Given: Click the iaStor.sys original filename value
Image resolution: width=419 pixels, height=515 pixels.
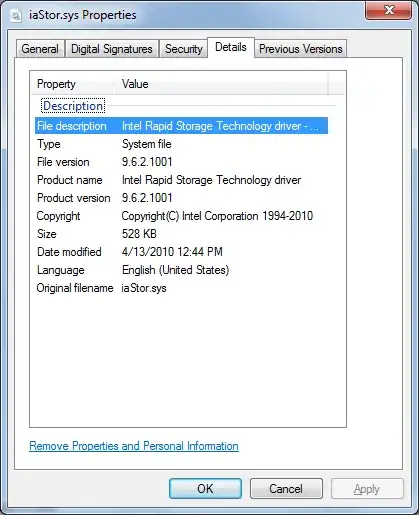Looking at the screenshot, I should click(x=144, y=288).
